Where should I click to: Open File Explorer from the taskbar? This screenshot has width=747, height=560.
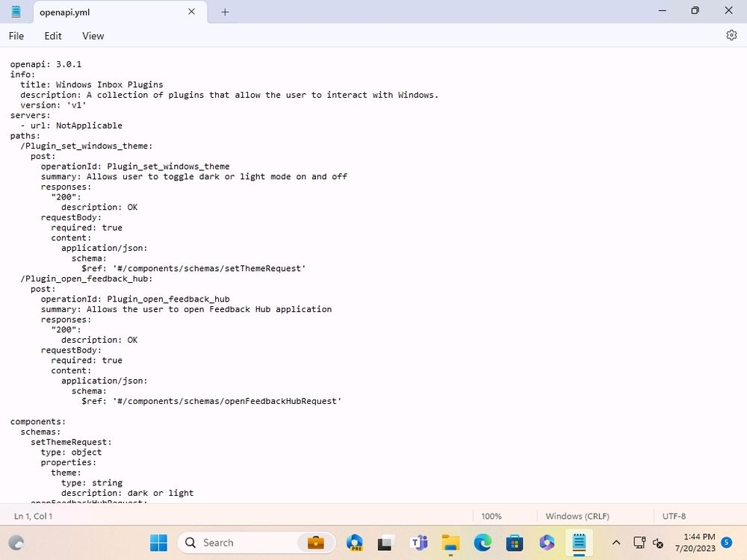(450, 542)
